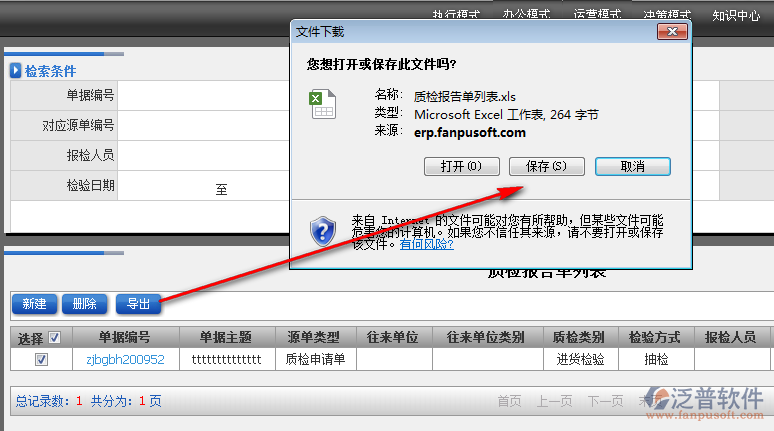The width and height of the screenshot is (774, 431).
Task: Click the 检验方式 column header
Action: point(656,337)
